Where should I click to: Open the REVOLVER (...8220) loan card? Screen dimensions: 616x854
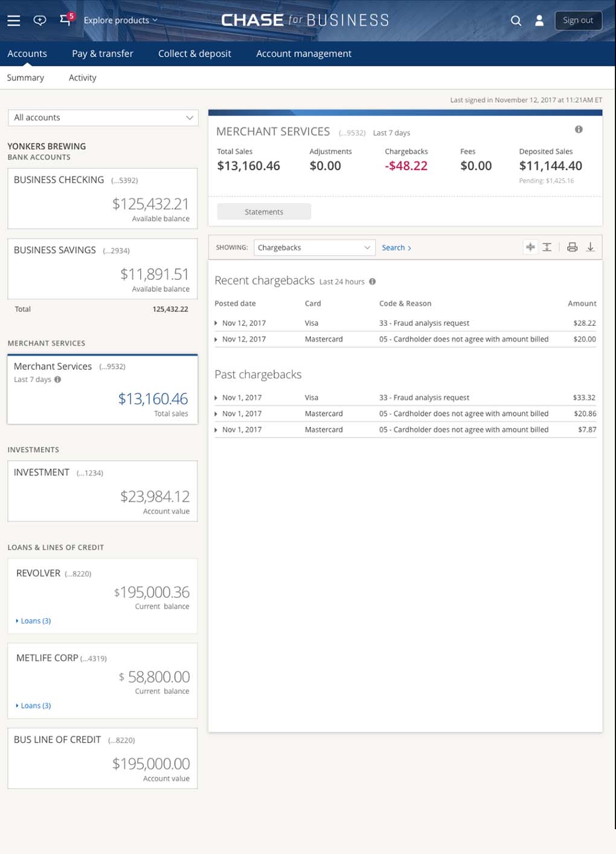click(x=103, y=596)
